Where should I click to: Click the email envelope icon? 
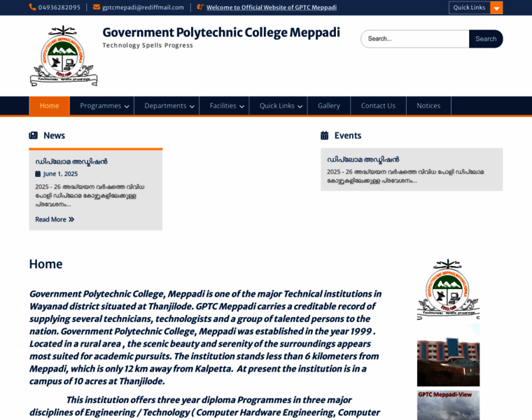click(x=97, y=7)
